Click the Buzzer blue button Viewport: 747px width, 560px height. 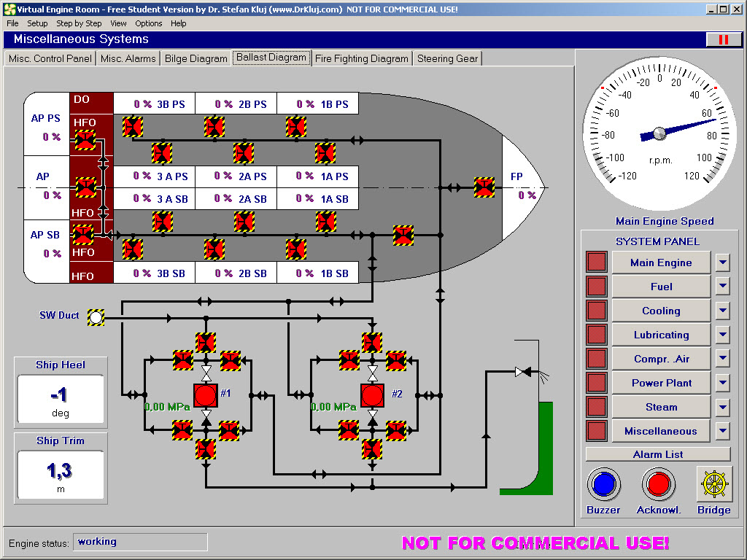click(603, 483)
